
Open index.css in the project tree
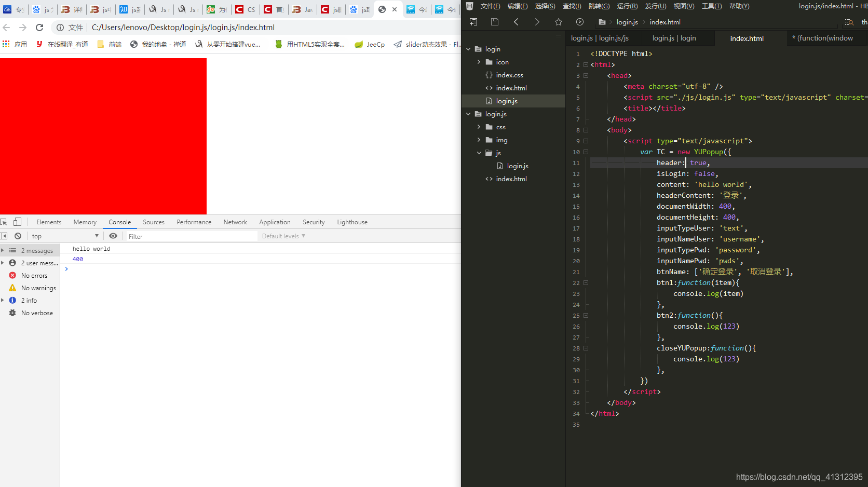(509, 75)
